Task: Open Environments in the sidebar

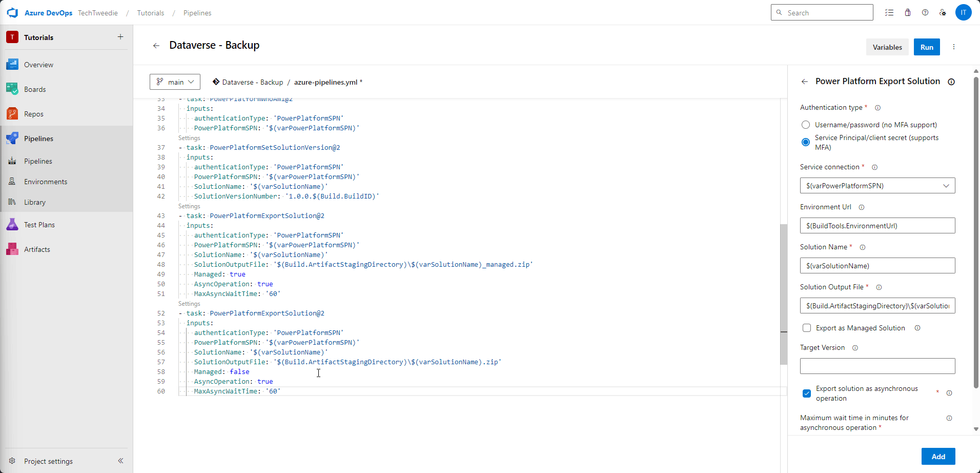Action: [46, 181]
